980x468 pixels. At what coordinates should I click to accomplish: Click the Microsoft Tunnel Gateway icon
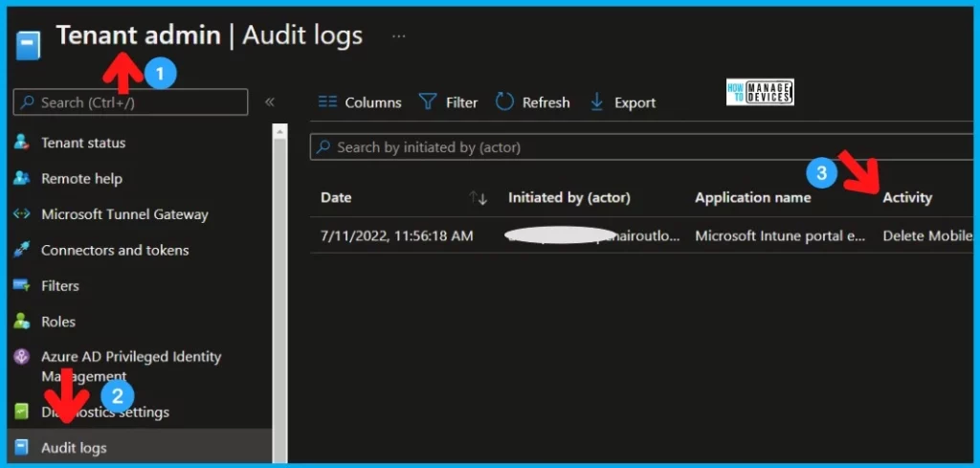click(x=21, y=213)
